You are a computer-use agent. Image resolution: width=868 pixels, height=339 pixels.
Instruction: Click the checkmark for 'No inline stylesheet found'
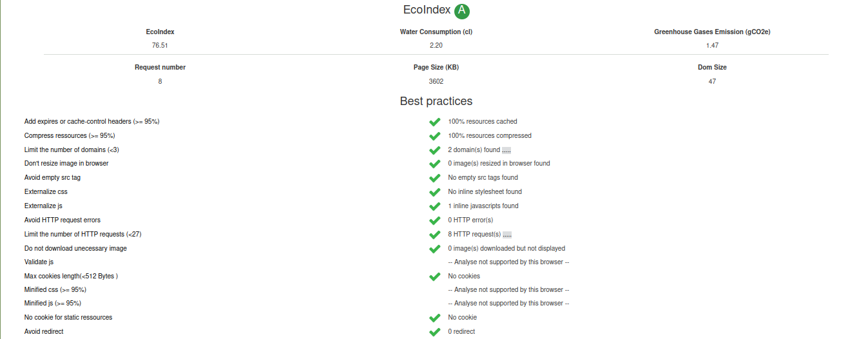[x=434, y=192]
